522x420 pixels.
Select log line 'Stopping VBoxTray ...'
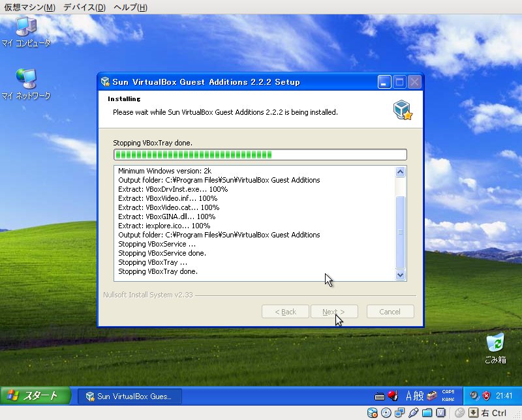153,262
